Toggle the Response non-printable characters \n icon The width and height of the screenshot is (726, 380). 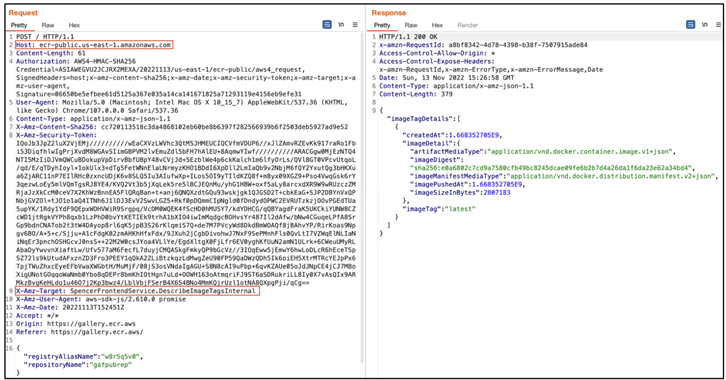tap(705, 25)
